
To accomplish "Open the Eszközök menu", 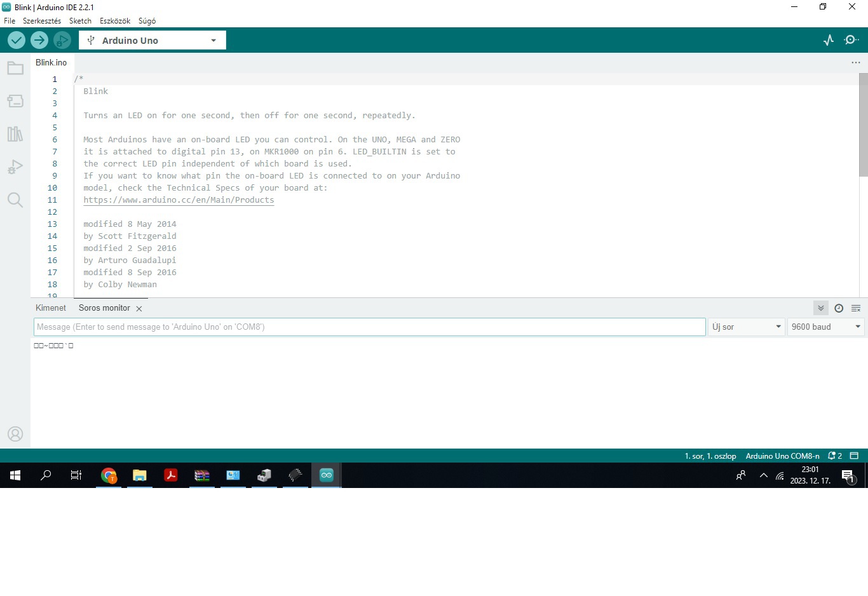I will tap(115, 21).
